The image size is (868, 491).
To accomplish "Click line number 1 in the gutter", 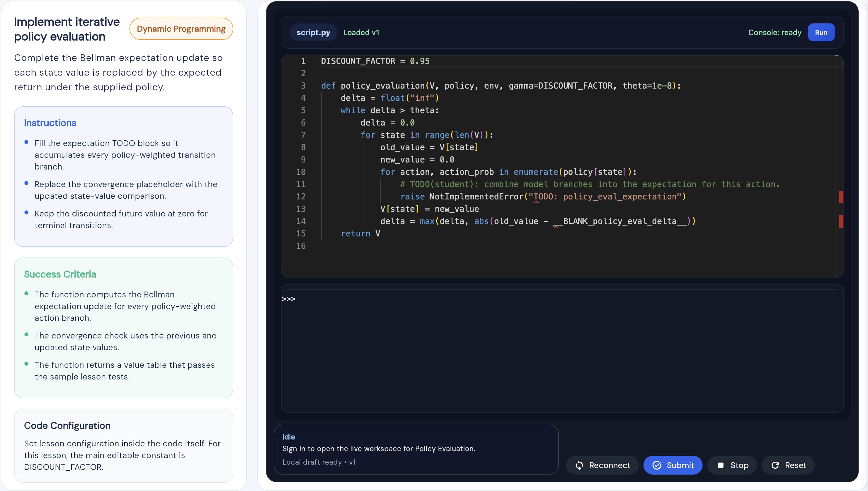I will click(303, 61).
